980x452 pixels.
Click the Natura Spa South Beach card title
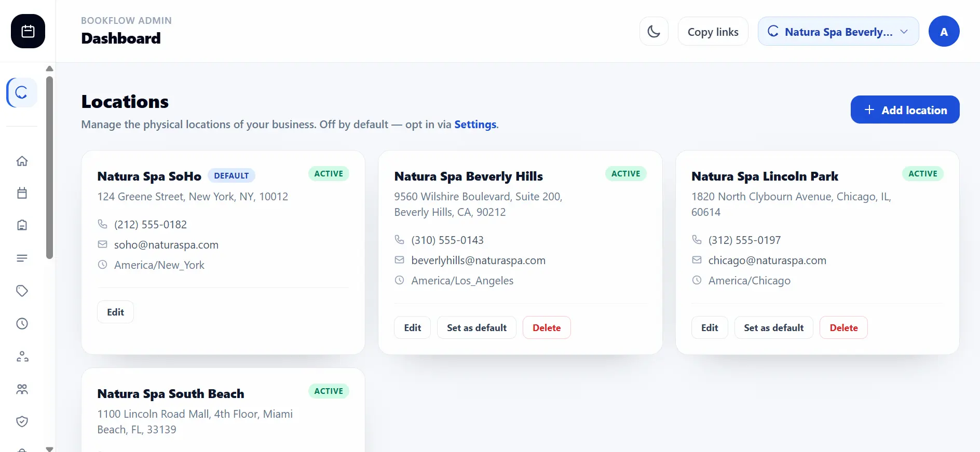point(170,394)
